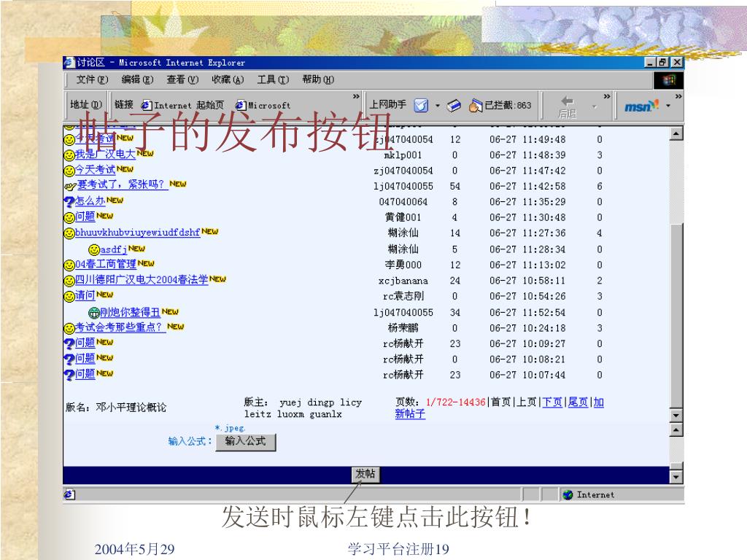Click lower frame scrollbar up arrow

coord(676,430)
